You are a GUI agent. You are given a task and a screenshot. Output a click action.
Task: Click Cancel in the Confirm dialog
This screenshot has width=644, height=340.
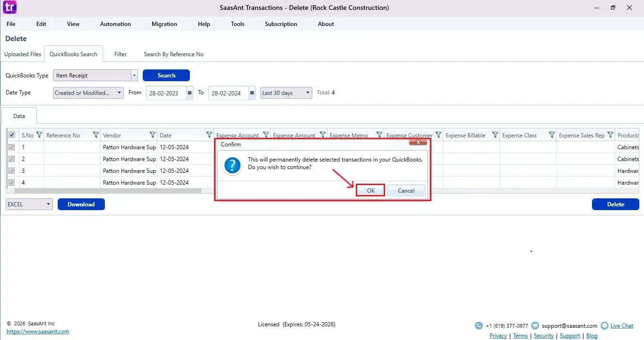pos(406,191)
